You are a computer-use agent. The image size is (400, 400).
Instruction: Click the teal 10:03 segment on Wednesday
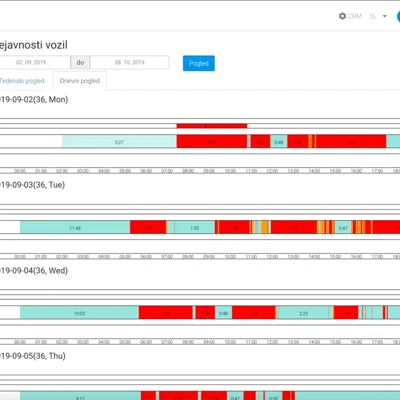tap(79, 312)
